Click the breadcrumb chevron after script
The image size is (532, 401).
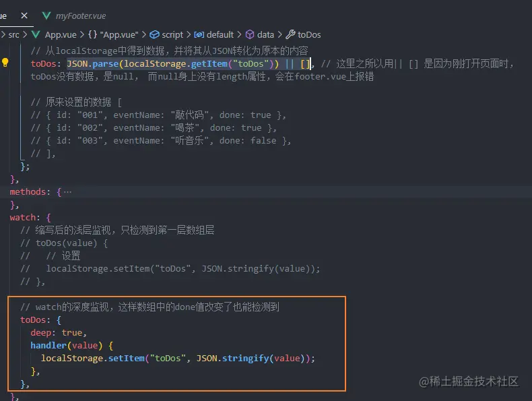(189, 34)
